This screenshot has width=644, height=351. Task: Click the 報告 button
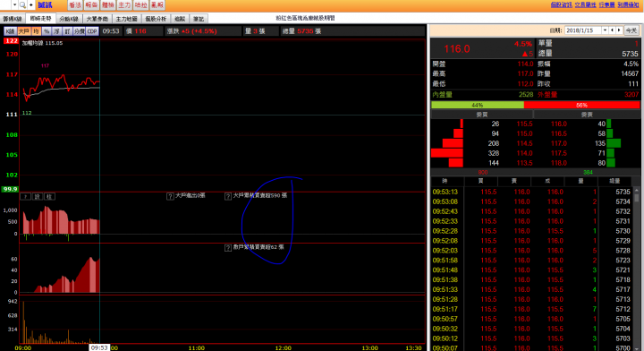click(x=91, y=5)
